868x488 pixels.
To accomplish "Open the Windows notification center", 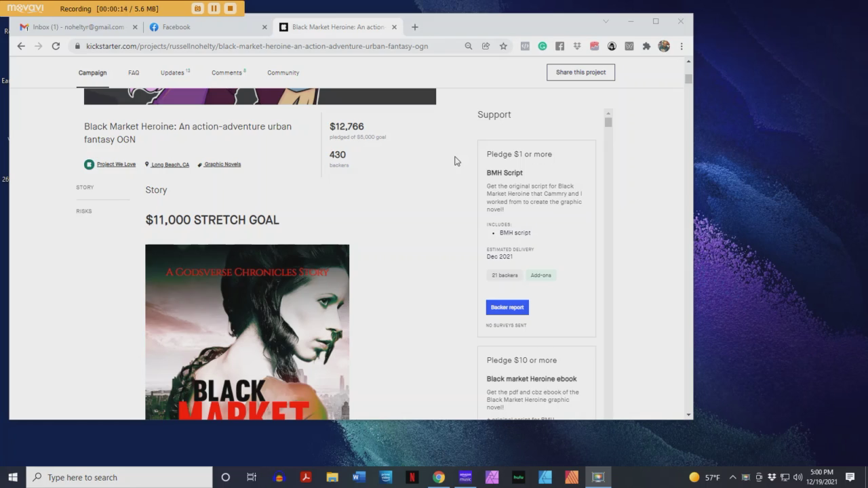I will pos(850,477).
